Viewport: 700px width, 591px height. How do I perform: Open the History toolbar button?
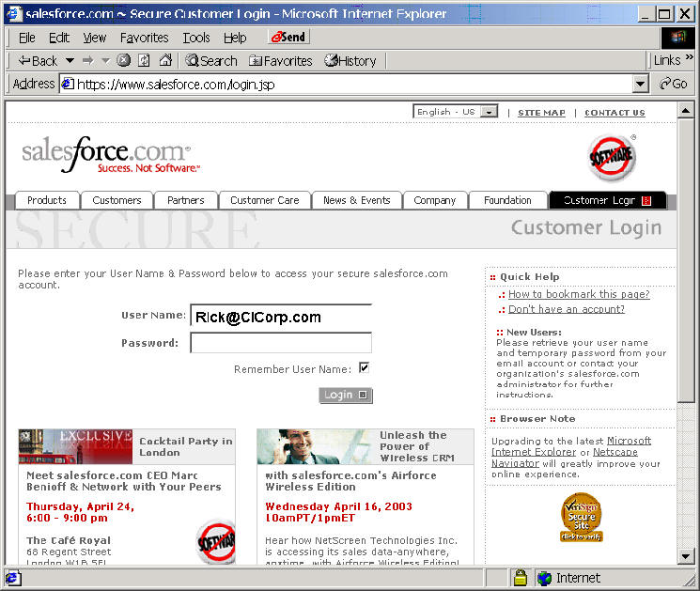[x=350, y=60]
